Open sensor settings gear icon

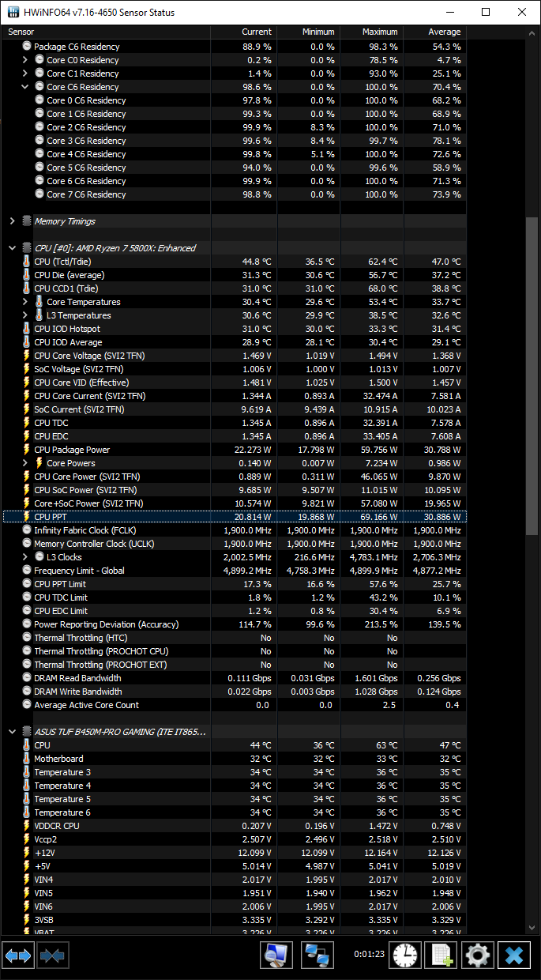478,955
